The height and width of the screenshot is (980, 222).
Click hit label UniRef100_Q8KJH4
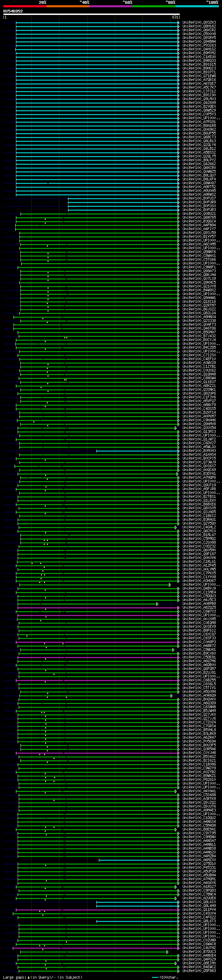point(199,275)
